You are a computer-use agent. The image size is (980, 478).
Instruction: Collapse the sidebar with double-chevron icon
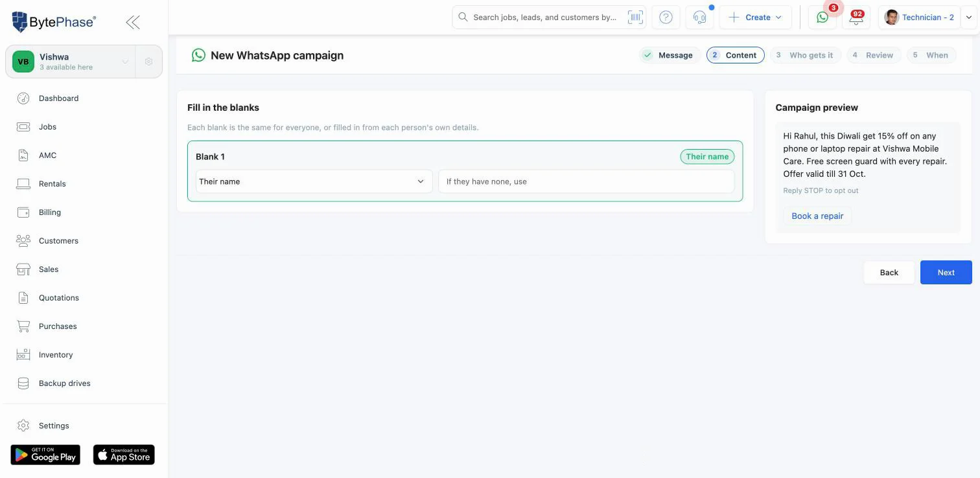(x=133, y=22)
